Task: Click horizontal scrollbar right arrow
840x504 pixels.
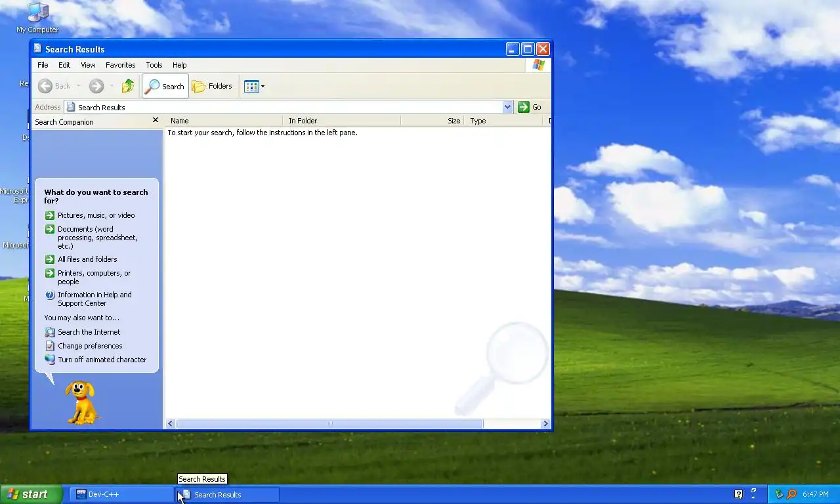Action: [545, 424]
